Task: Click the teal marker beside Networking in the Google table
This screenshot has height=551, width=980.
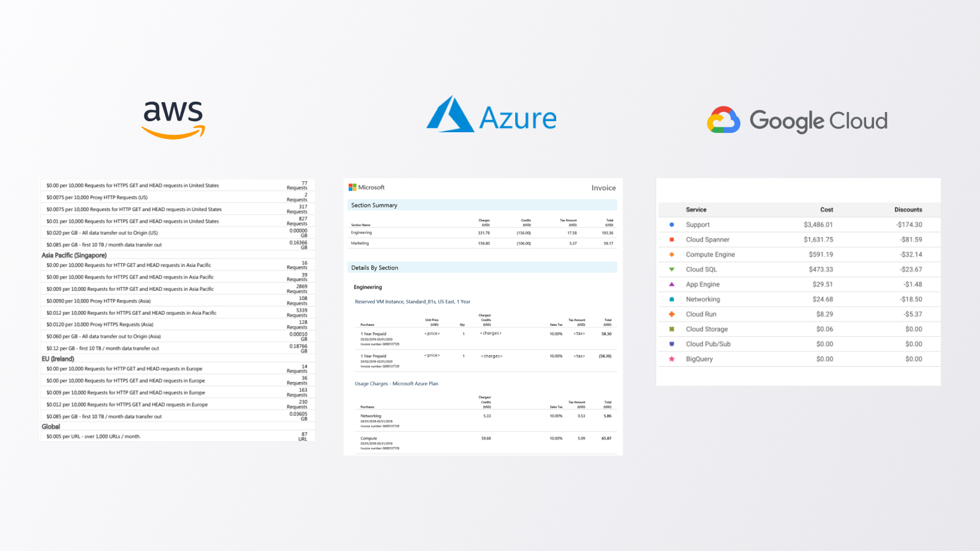Action: point(672,299)
